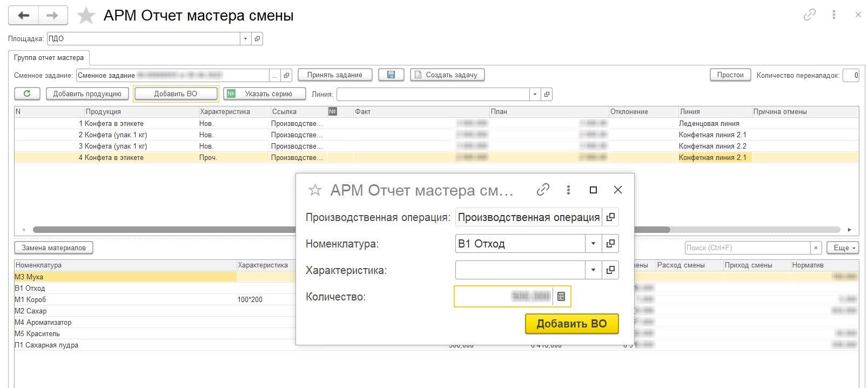Switch to Группа отчет мастера tab

[x=49, y=58]
